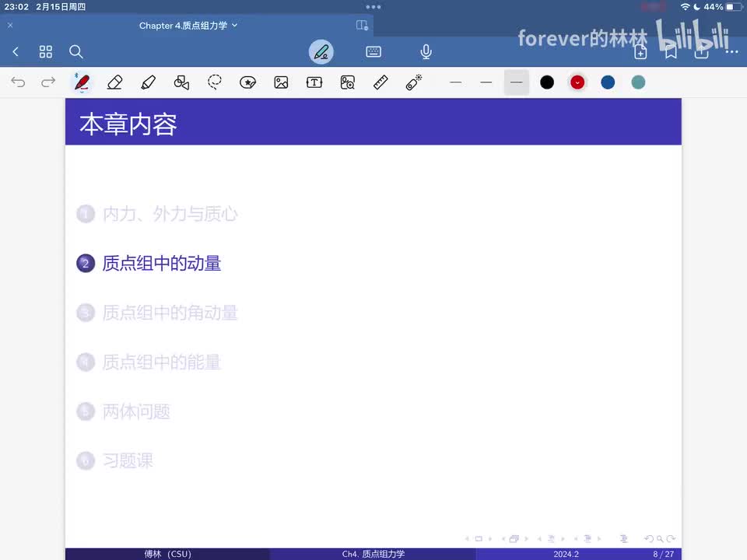
Task: Click outline item 质点组中的动量
Action: click(162, 264)
